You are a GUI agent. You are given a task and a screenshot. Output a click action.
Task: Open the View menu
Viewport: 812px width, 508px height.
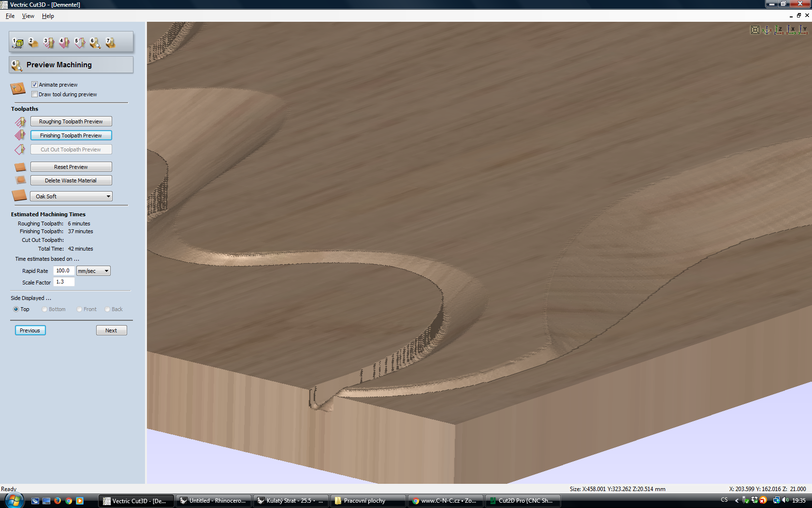tap(28, 16)
